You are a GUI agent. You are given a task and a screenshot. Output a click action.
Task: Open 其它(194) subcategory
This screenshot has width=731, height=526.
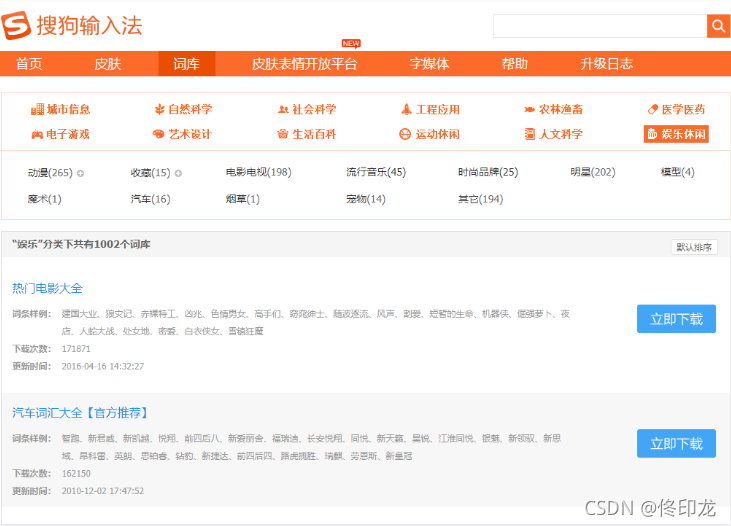click(481, 199)
